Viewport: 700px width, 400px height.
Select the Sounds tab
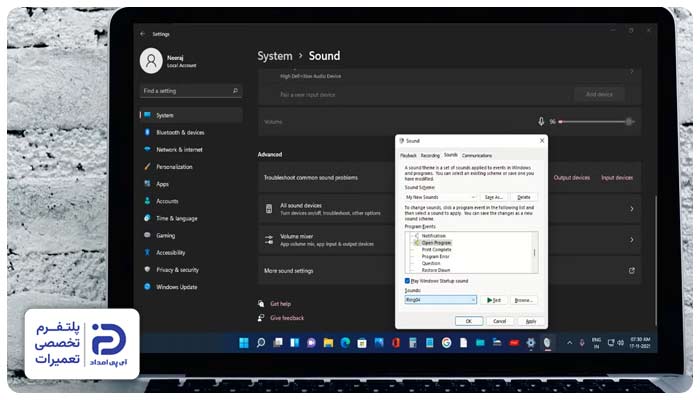[x=451, y=155]
